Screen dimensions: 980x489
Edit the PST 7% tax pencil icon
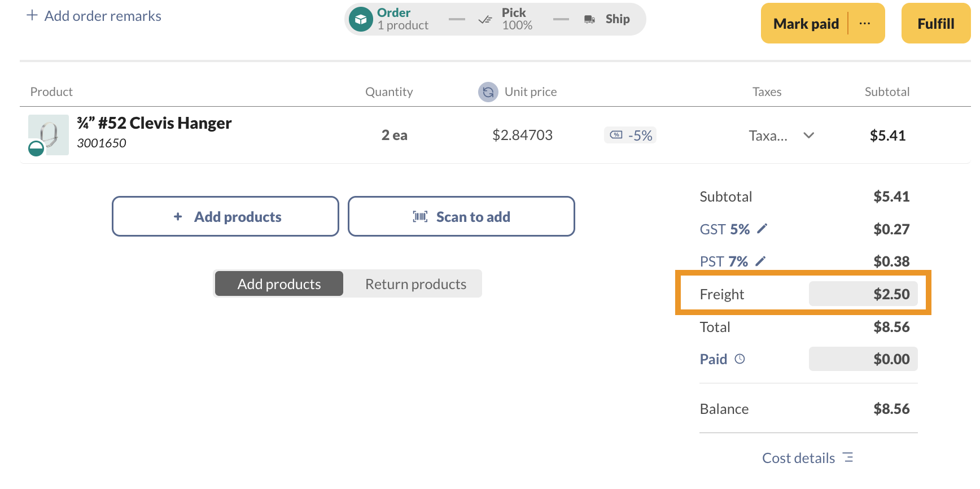point(760,261)
